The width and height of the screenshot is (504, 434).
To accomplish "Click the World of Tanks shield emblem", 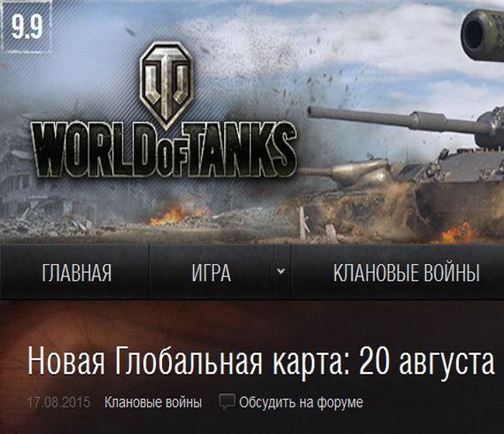I will point(166,84).
